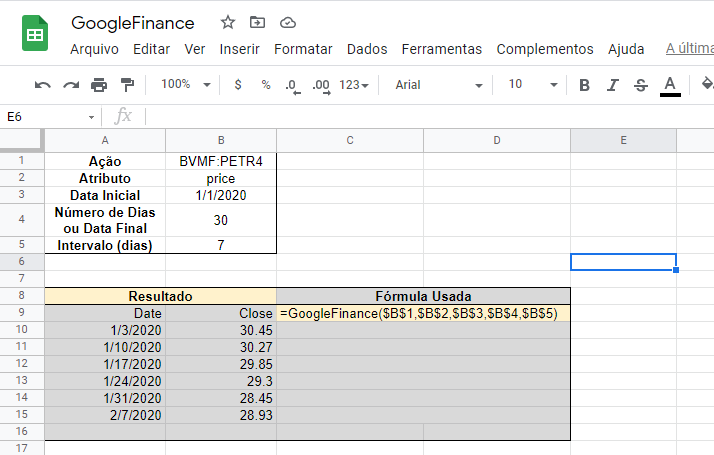
Task: Toggle bold formatting
Action: click(584, 85)
